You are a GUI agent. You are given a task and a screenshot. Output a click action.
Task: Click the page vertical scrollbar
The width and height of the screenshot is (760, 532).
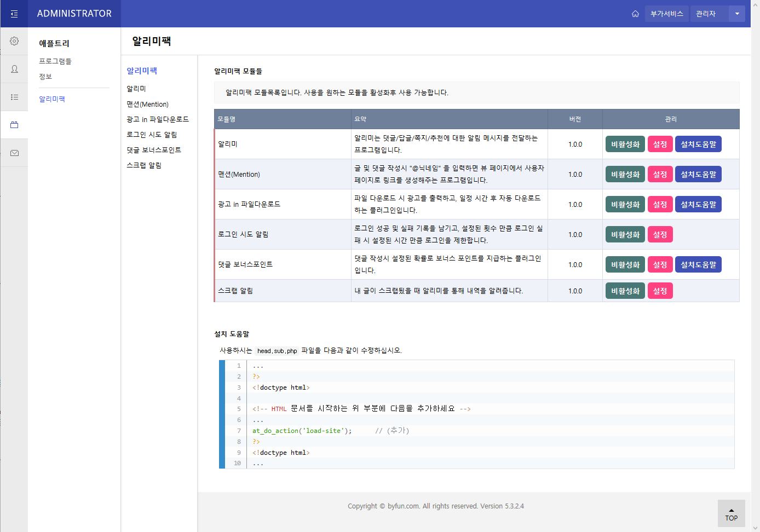coord(756,266)
